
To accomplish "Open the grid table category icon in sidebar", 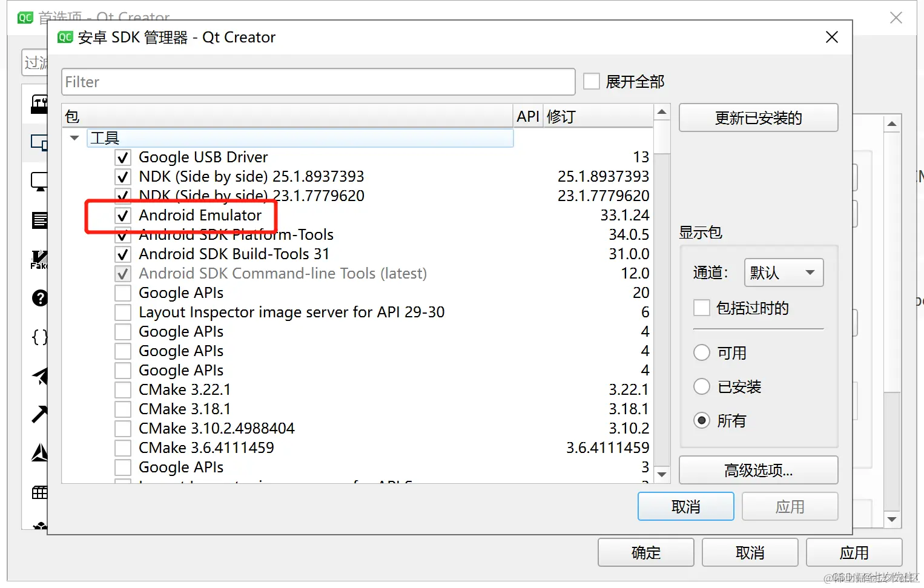I will 39,492.
